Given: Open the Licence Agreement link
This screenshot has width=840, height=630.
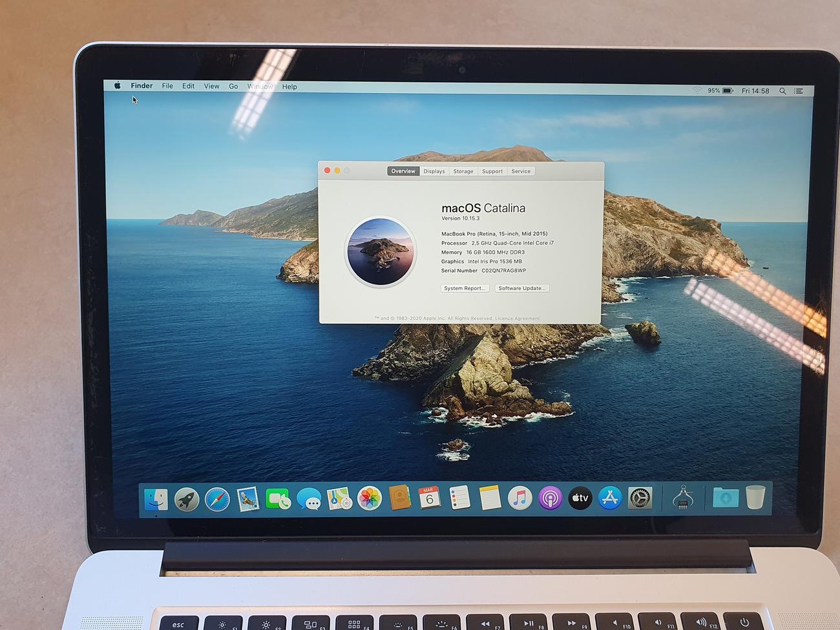Looking at the screenshot, I should pos(518,319).
